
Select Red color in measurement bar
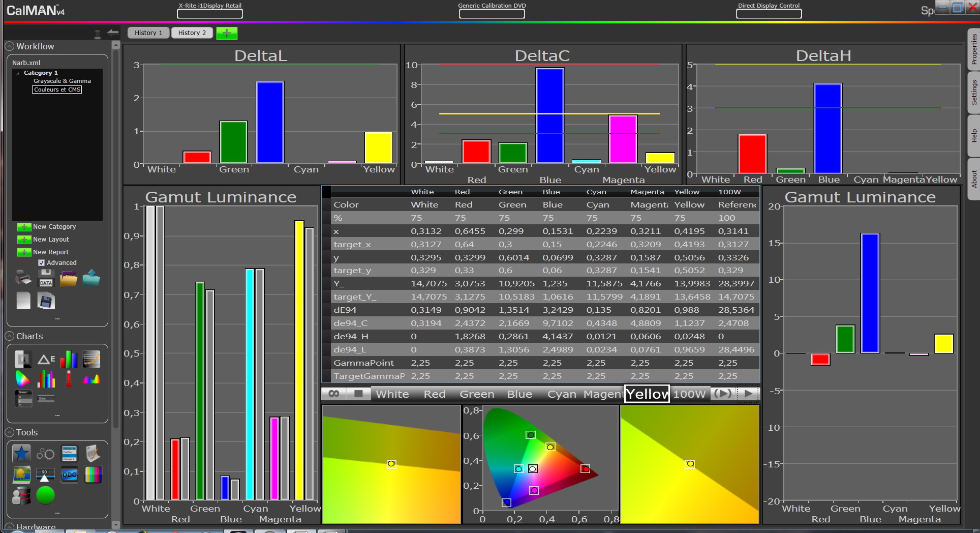[x=435, y=394]
